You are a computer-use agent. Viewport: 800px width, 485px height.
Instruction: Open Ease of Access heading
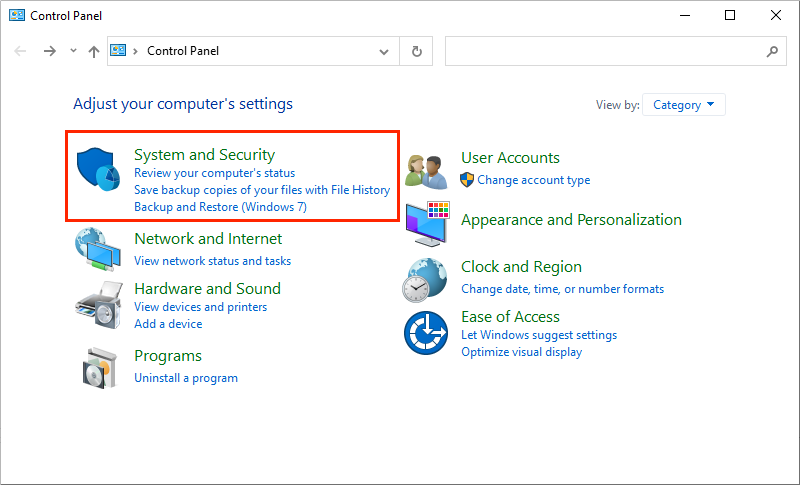coord(510,317)
